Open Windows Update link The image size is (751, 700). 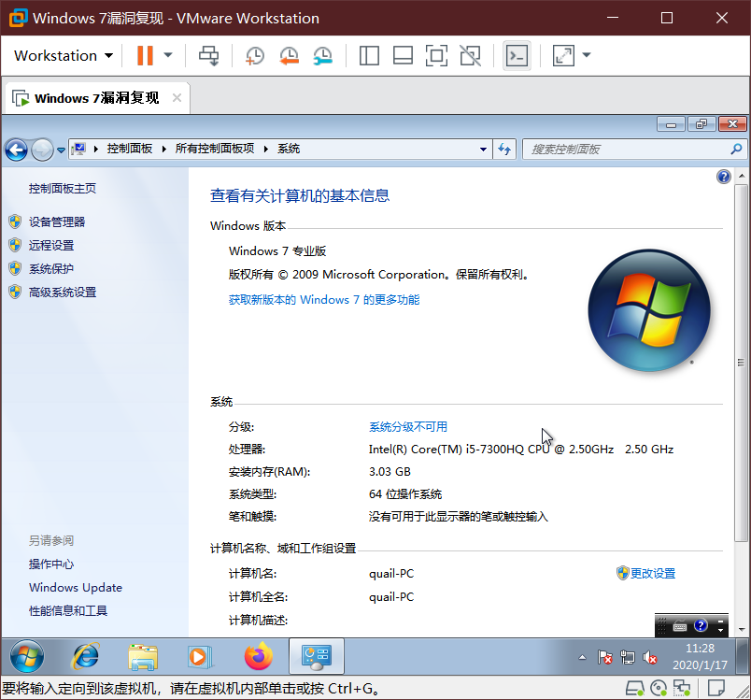click(76, 588)
